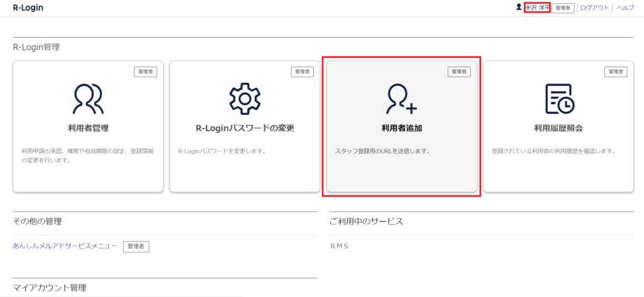
Task: Click 管理者 badge on 利用履歴照会 card
Action: 616,72
